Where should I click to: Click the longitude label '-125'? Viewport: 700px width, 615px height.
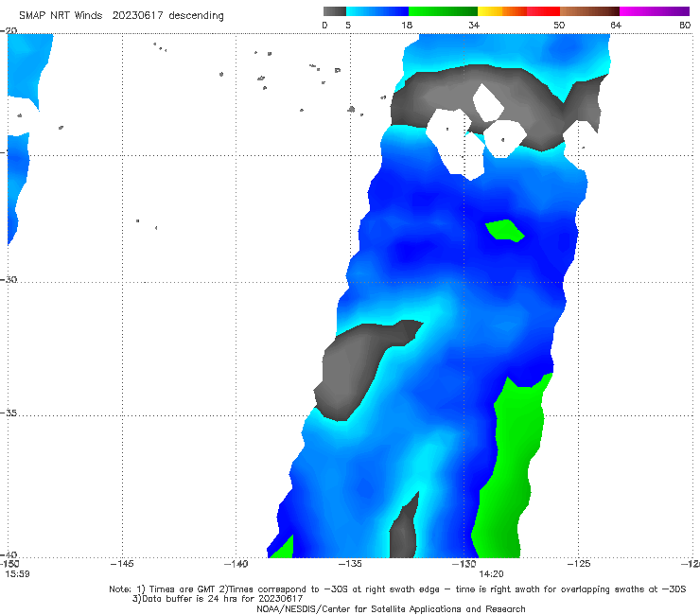[578, 564]
